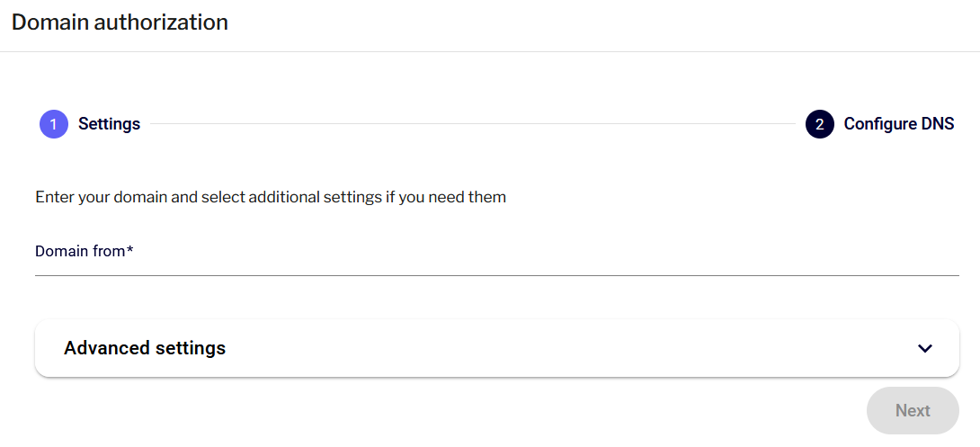The height and width of the screenshot is (447, 980).
Task: Click the instruction text about entering your domain
Action: (271, 197)
